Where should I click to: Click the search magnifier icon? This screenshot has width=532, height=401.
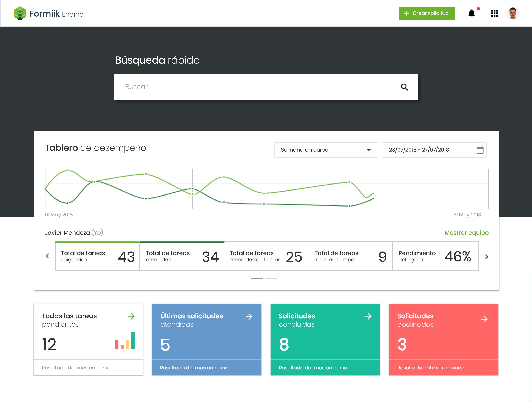click(404, 87)
